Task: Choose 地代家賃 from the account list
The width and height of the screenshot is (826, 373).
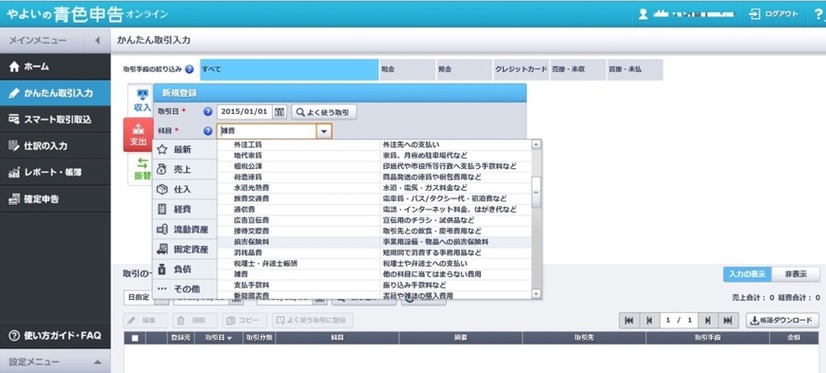Action: [x=374, y=155]
